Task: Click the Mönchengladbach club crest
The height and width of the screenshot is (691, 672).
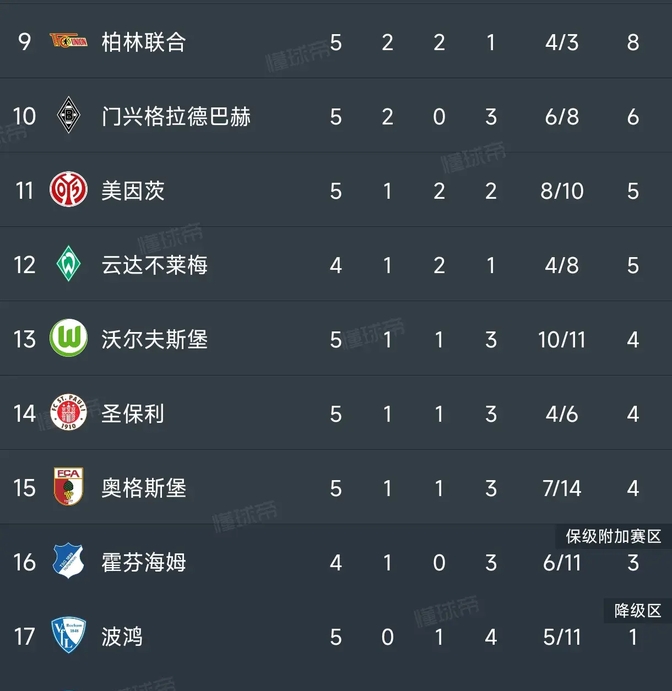Action: [x=69, y=116]
